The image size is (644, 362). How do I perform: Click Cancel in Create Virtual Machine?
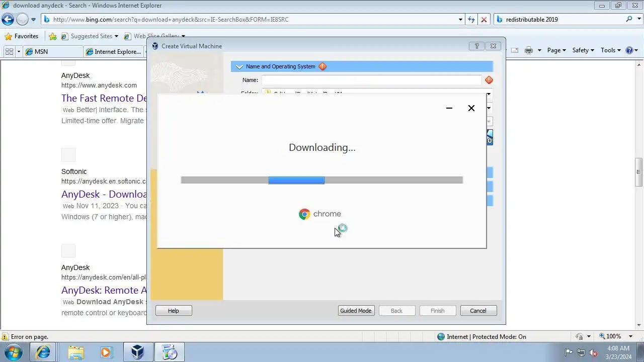478,311
